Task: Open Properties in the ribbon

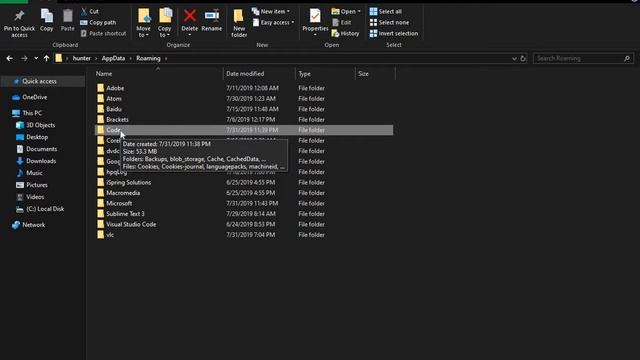Action: pos(315,22)
